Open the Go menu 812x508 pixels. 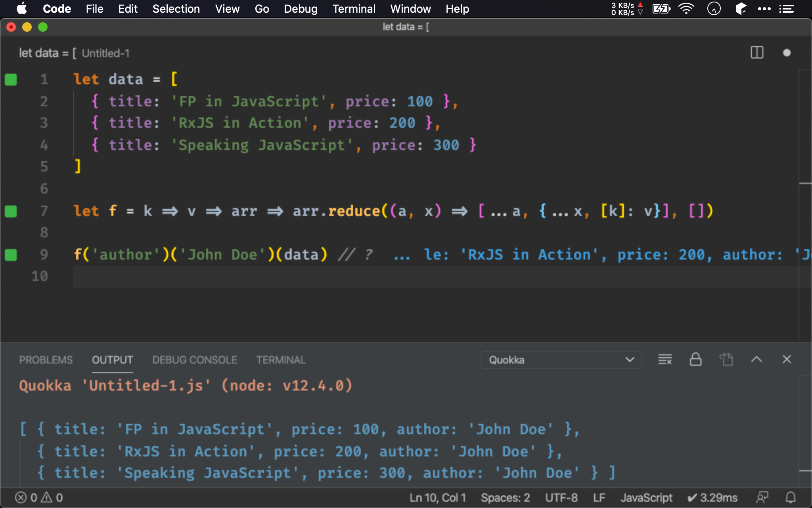[x=262, y=9]
